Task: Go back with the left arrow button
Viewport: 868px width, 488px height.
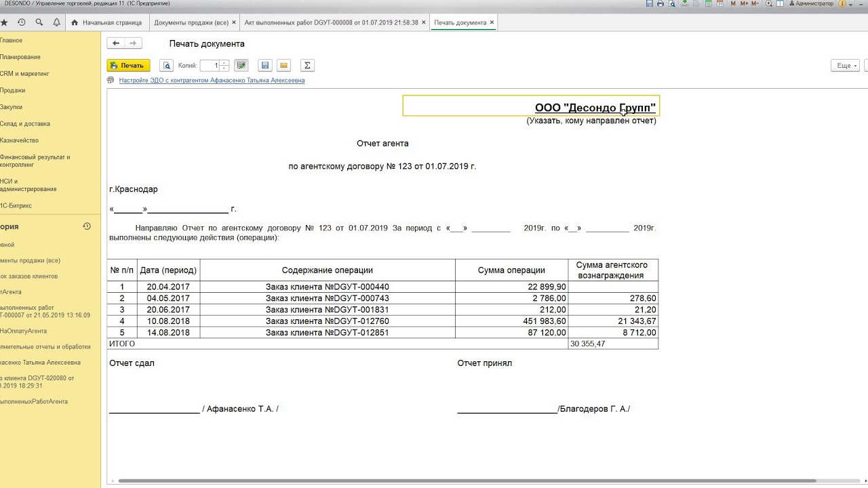Action: click(116, 43)
